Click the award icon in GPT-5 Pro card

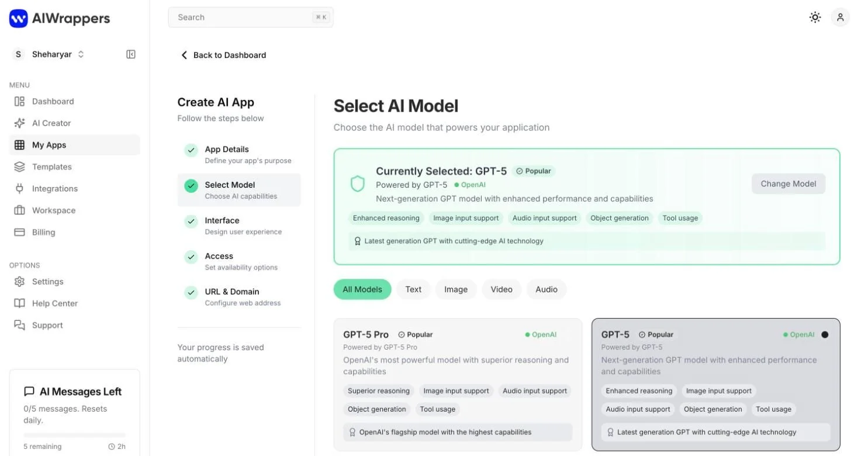click(x=352, y=433)
